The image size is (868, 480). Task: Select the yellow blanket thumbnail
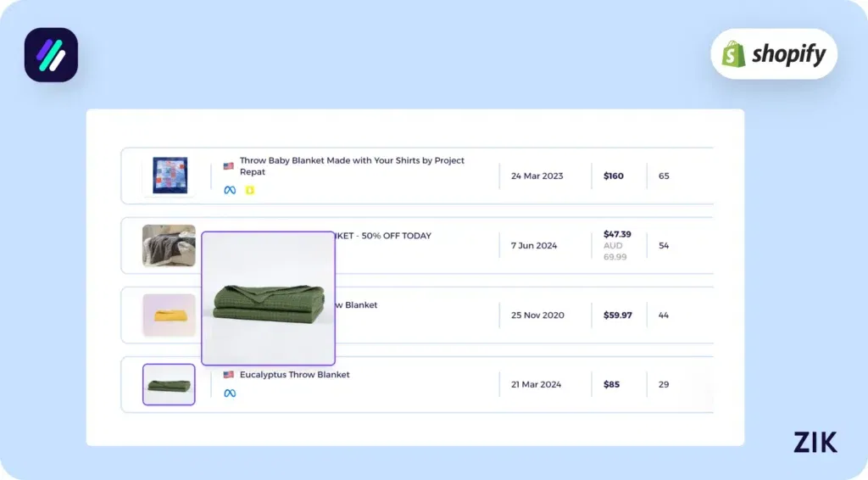169,315
